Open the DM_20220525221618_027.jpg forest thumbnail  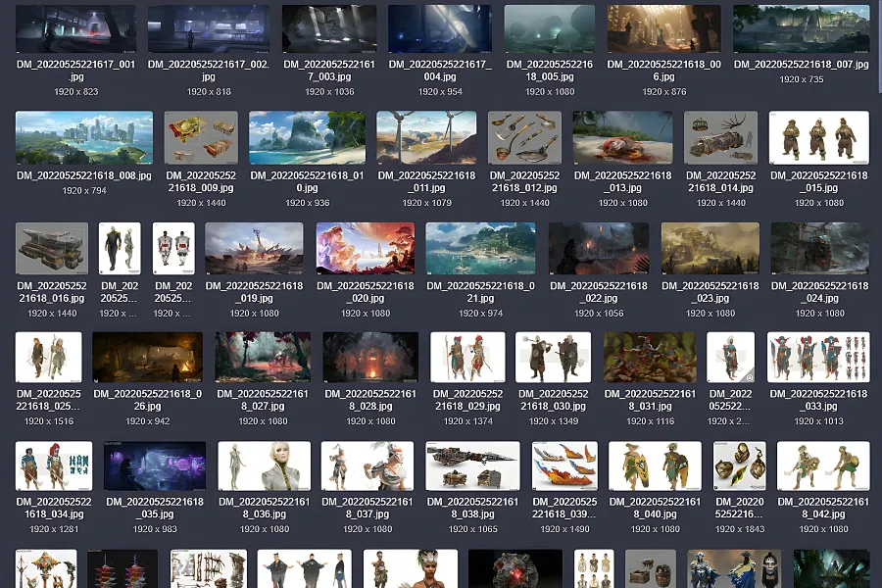click(263, 358)
